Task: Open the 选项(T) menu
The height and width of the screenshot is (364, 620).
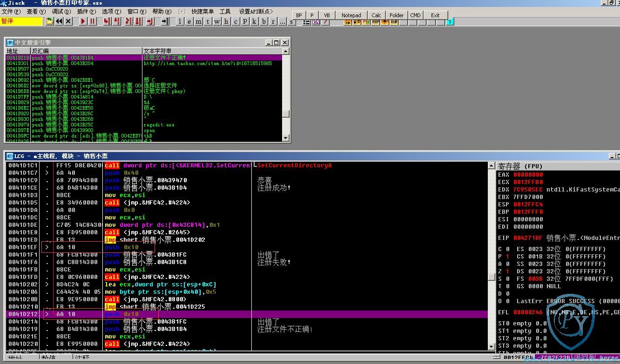Action: [111, 11]
